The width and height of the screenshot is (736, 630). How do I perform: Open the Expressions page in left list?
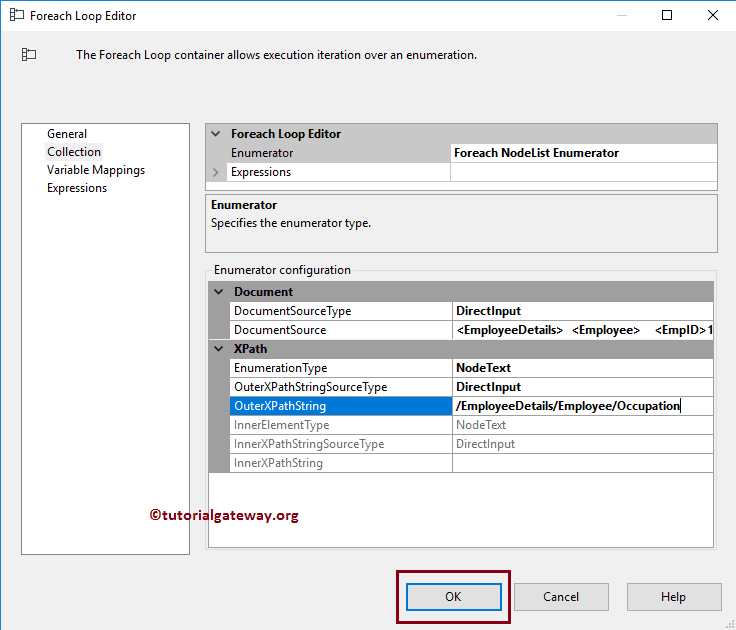coord(77,188)
